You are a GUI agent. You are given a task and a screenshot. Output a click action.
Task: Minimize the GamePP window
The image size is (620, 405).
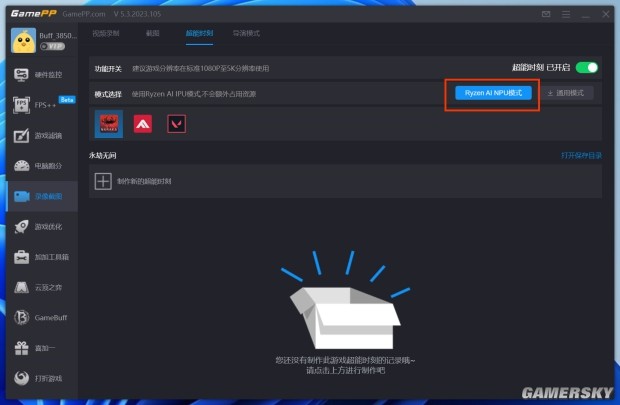tap(586, 15)
